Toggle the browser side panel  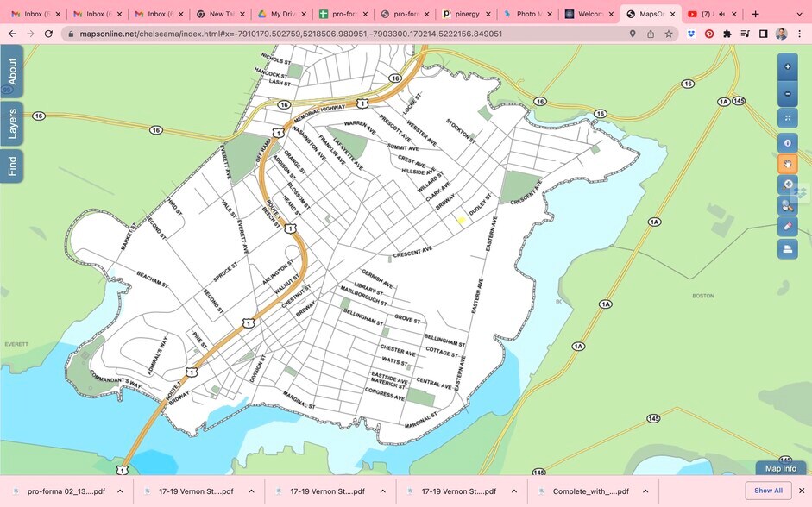click(763, 34)
